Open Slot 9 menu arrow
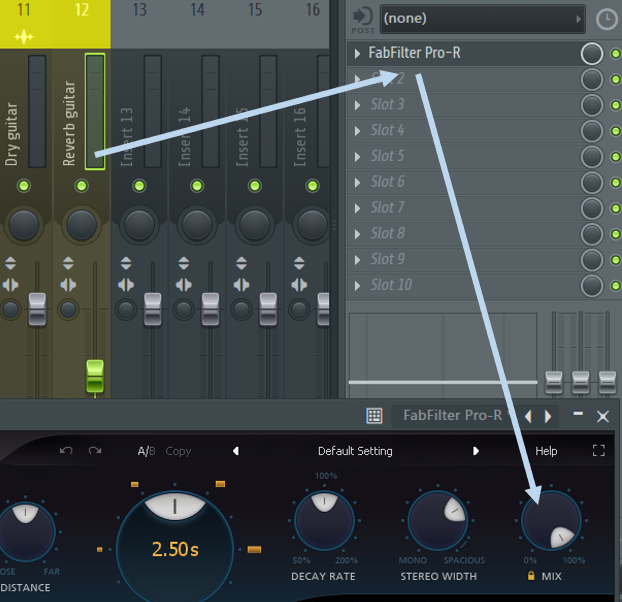The height and width of the screenshot is (602, 622). 357,260
